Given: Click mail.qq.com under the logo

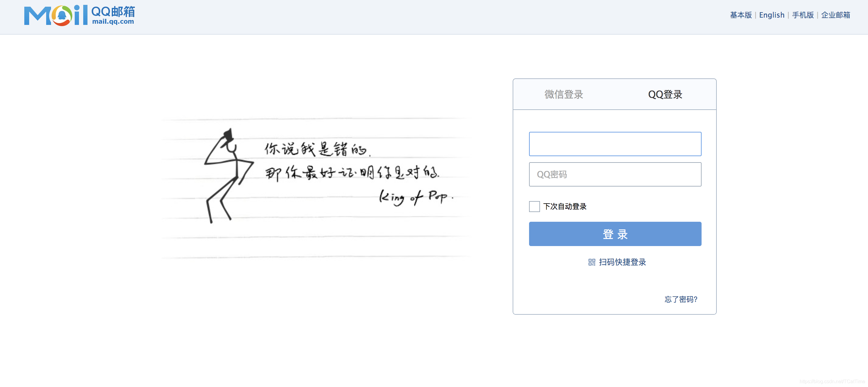Looking at the screenshot, I should [114, 23].
